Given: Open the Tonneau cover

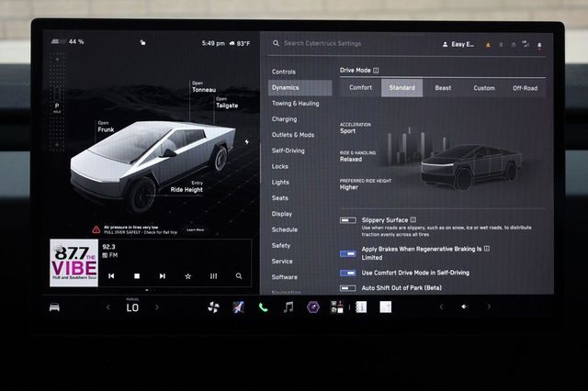Looking at the screenshot, I should (204, 87).
